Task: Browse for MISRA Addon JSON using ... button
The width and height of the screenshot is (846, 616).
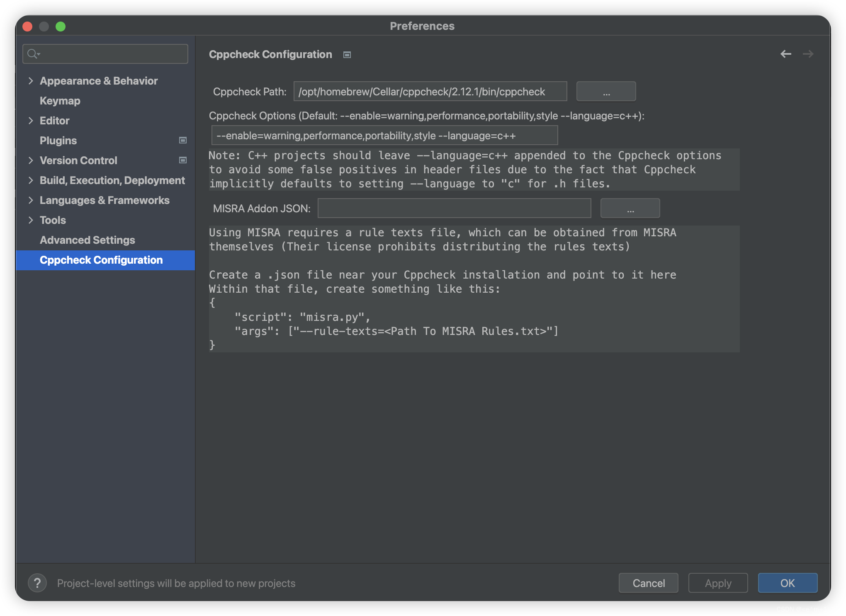Action: (630, 208)
